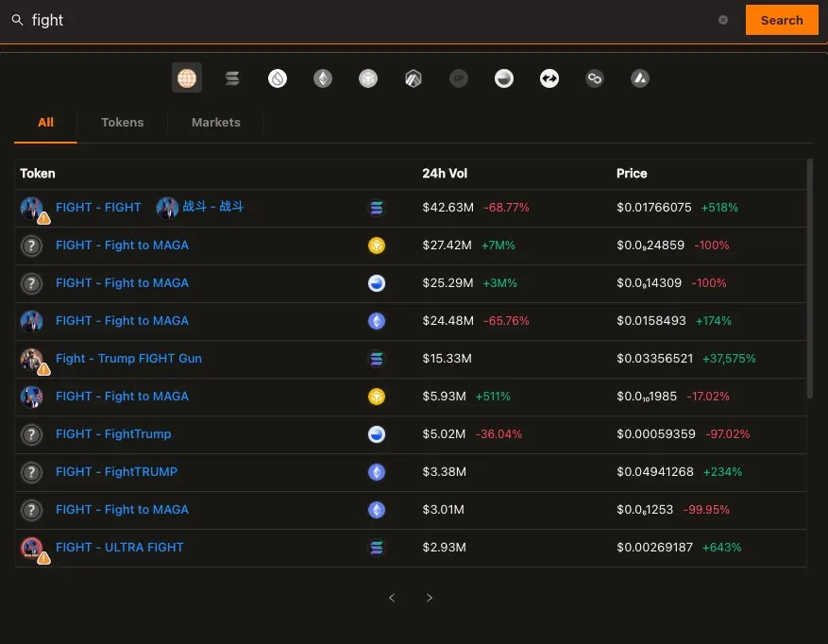
Task: Filter results by Arbitrum chain icon
Action: (414, 78)
